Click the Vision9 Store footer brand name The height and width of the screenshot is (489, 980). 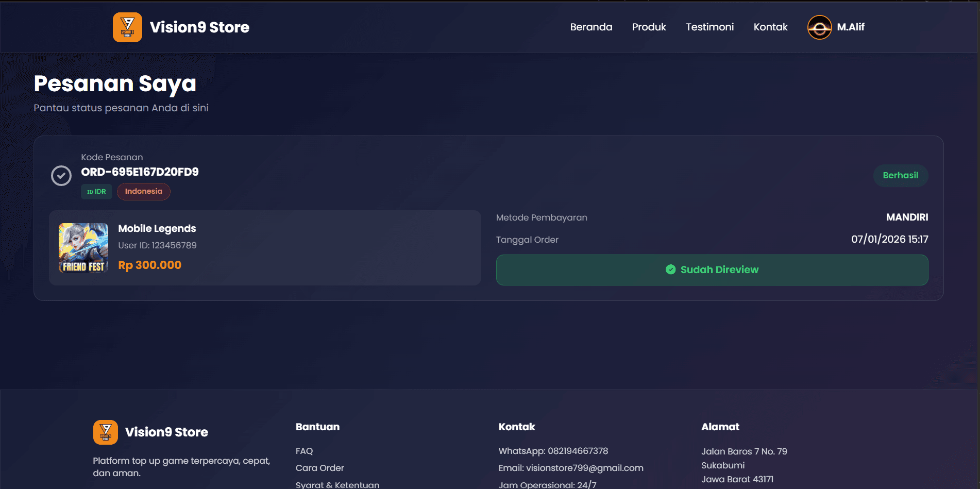pos(166,432)
